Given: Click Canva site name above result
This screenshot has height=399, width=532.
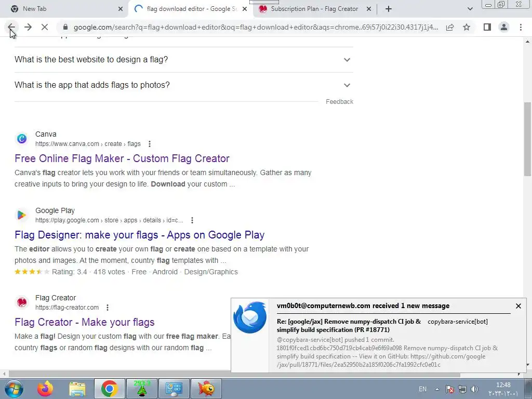Looking at the screenshot, I should (x=46, y=135).
